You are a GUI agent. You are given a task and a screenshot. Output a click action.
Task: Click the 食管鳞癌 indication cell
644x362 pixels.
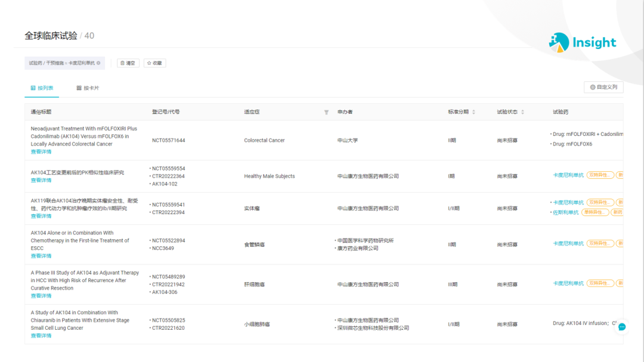tap(254, 245)
